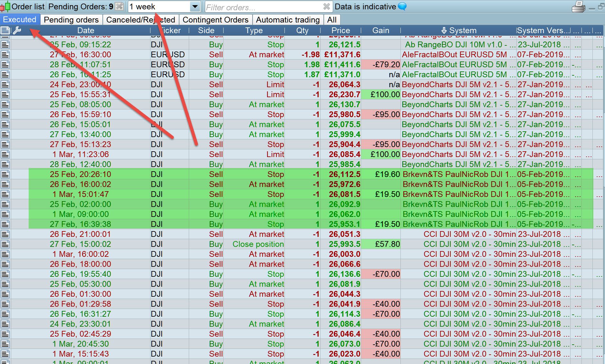Sort orders by the Price column

pyautogui.click(x=341, y=30)
